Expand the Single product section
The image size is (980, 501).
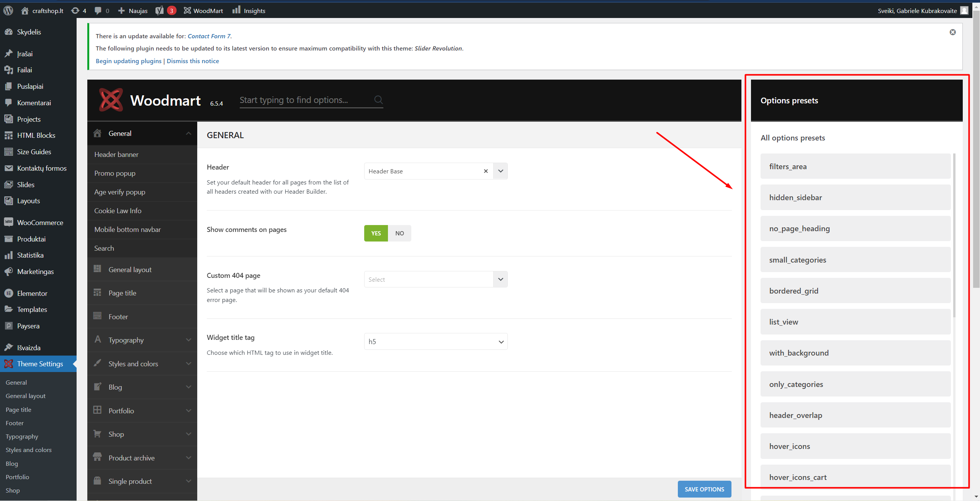(188, 481)
